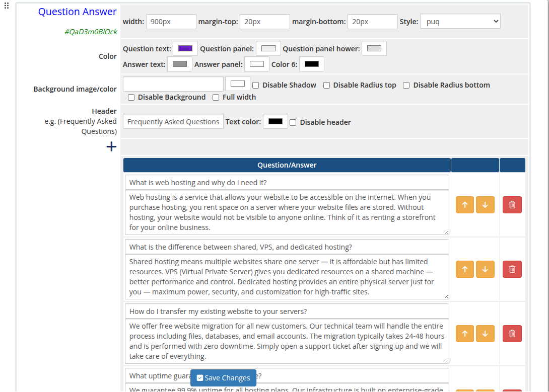Click the Save Changes button
Viewport: 549px width, 392px height.
[224, 378]
